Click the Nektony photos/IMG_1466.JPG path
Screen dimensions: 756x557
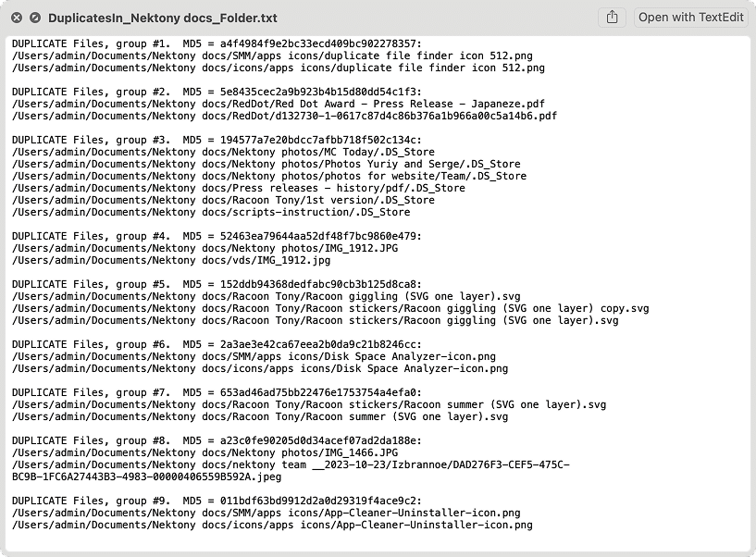coord(204,453)
